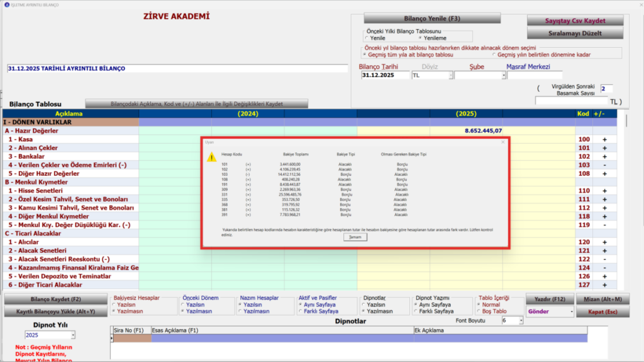Open the Şube dropdown arrow
This screenshot has height=362, width=644.
[503, 75]
